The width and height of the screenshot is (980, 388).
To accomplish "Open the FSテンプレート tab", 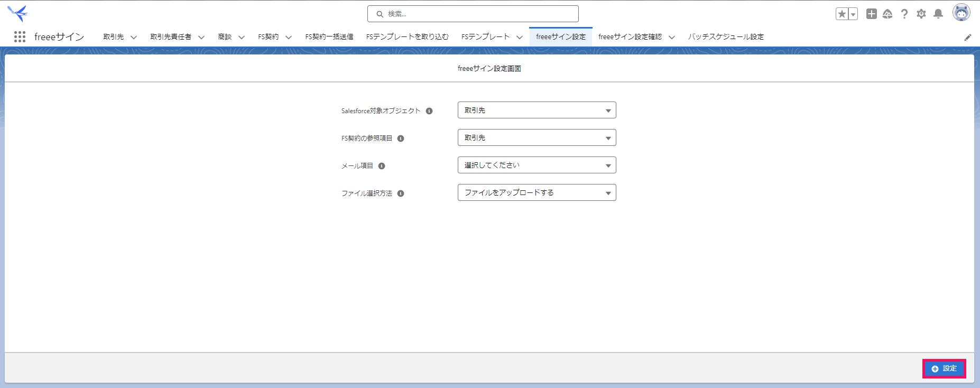I will [485, 37].
